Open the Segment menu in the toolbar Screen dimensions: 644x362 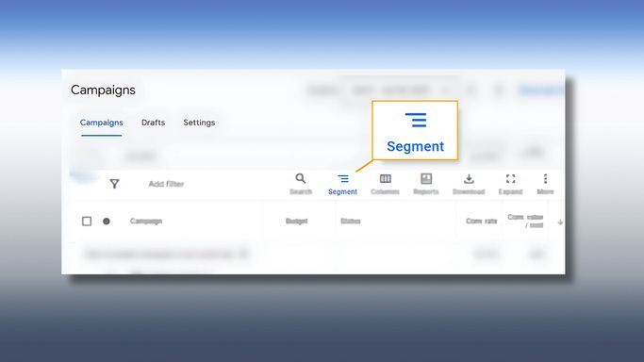tap(342, 184)
